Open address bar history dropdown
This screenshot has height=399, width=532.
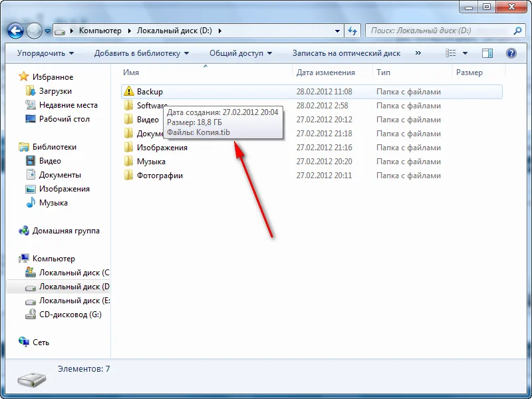(337, 31)
